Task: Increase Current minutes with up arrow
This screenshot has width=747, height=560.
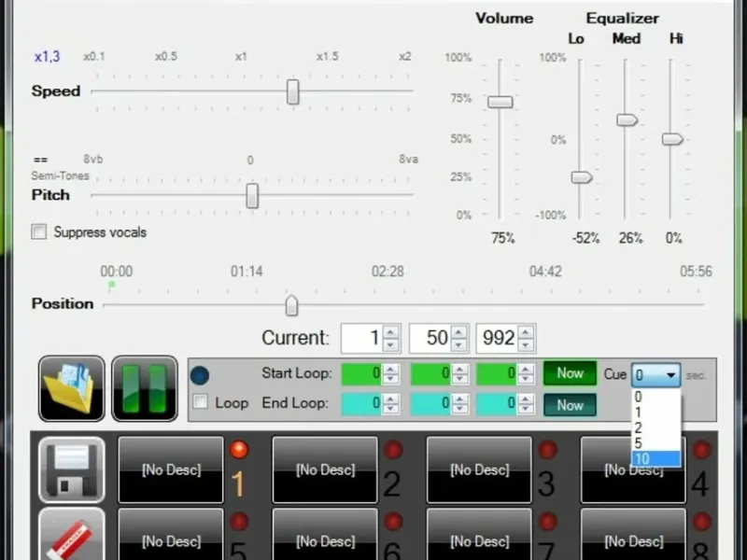Action: click(x=390, y=332)
